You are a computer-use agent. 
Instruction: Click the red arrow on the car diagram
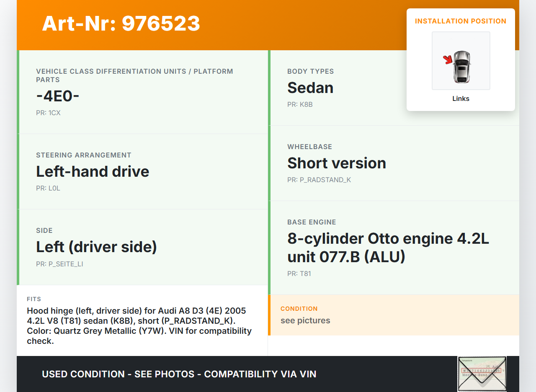point(448,60)
